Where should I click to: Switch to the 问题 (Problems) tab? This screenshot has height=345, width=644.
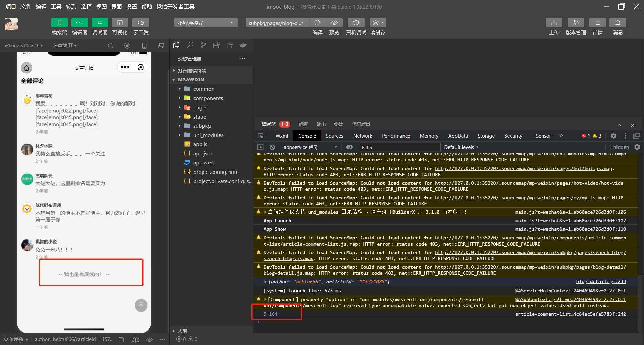[x=304, y=124]
